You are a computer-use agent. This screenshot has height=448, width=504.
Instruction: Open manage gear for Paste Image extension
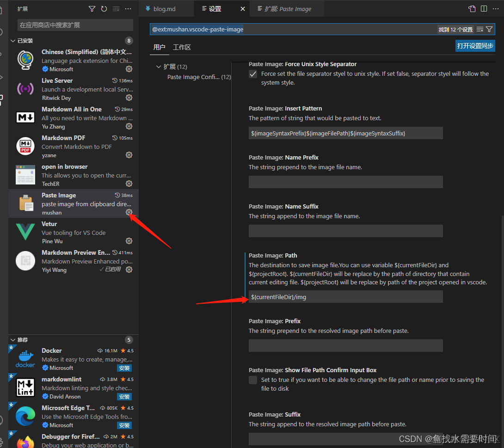129,212
